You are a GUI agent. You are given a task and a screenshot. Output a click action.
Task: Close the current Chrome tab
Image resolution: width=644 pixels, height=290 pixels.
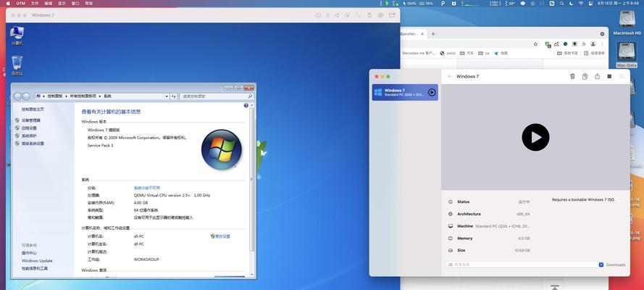(x=422, y=34)
